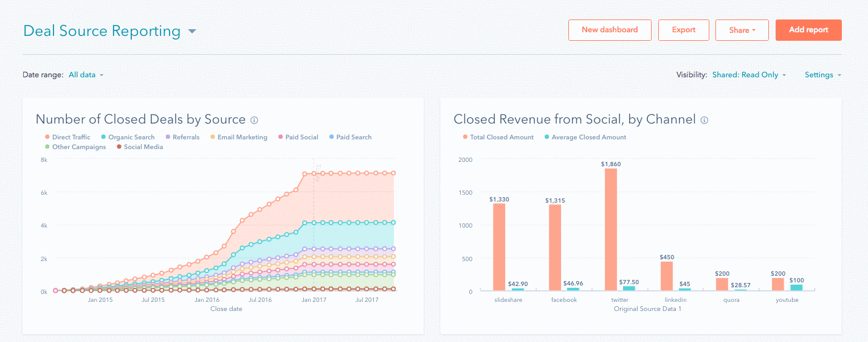Click the slideshare $1,330 total bar
This screenshot has height=342, width=868.
pos(498,246)
